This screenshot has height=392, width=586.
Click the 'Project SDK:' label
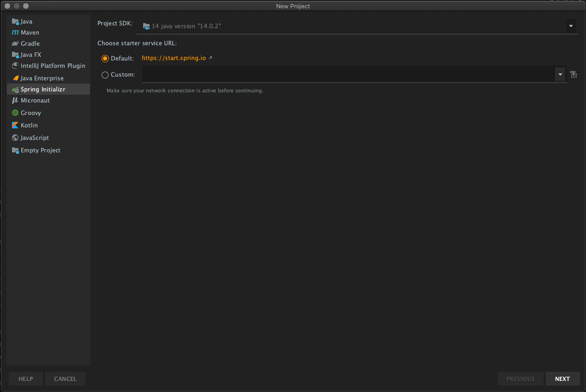pos(115,24)
